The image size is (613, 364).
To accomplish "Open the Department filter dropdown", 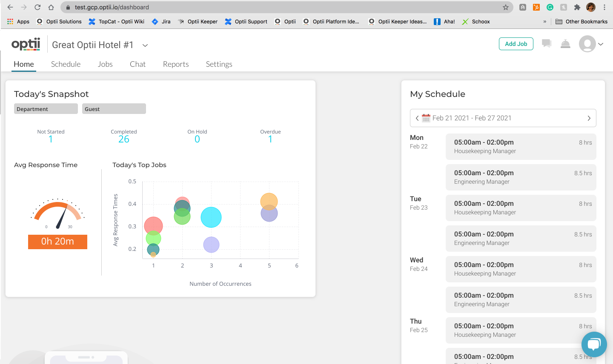I will click(x=46, y=109).
